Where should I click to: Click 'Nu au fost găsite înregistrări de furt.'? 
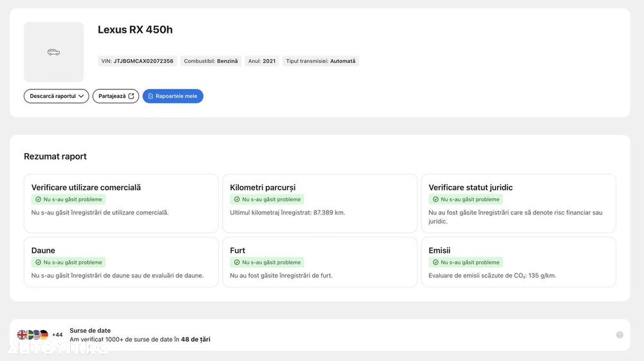(281, 275)
